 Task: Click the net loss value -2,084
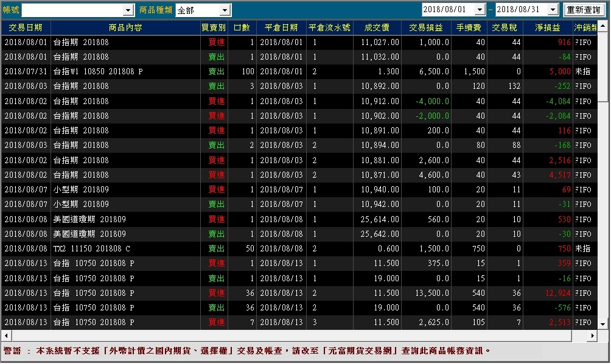[x=559, y=116]
